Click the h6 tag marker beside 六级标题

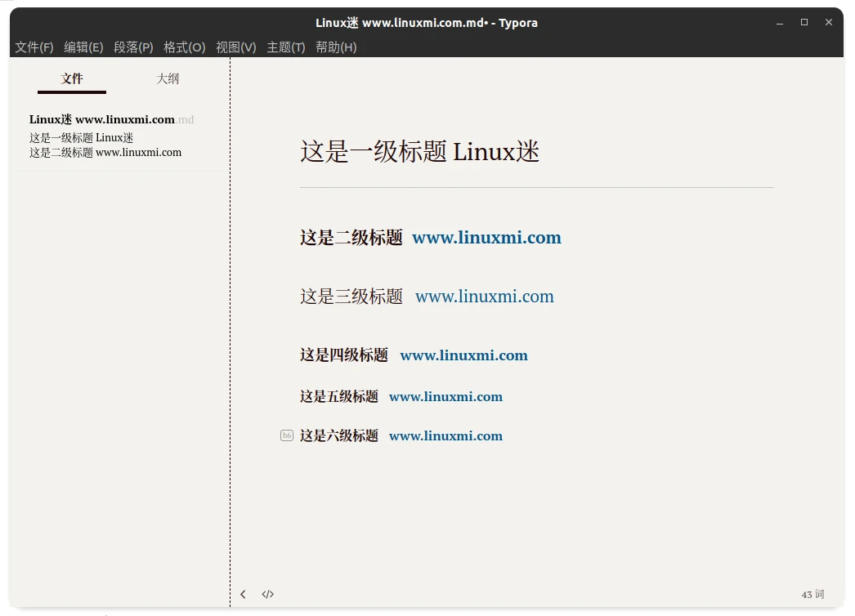pyautogui.click(x=286, y=435)
